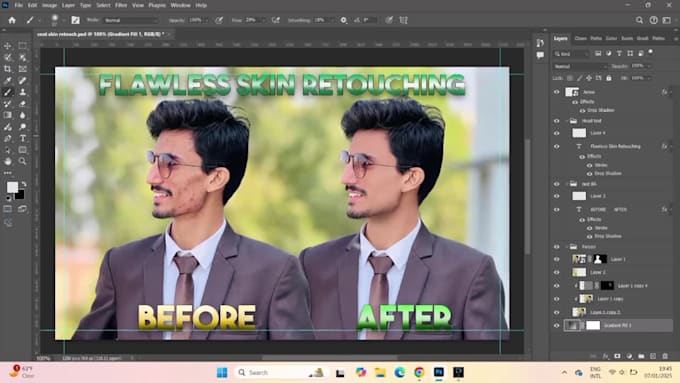
Task: Filter layers by type layers icon
Action: (619, 53)
